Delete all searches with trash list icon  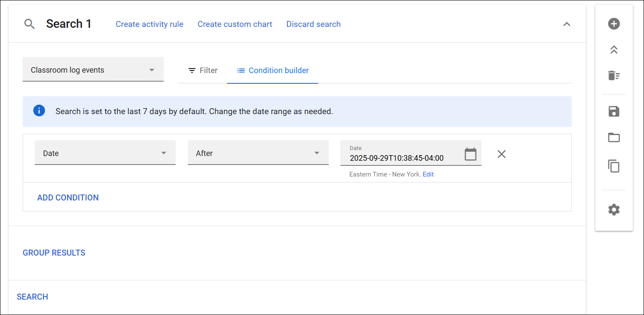[x=614, y=76]
